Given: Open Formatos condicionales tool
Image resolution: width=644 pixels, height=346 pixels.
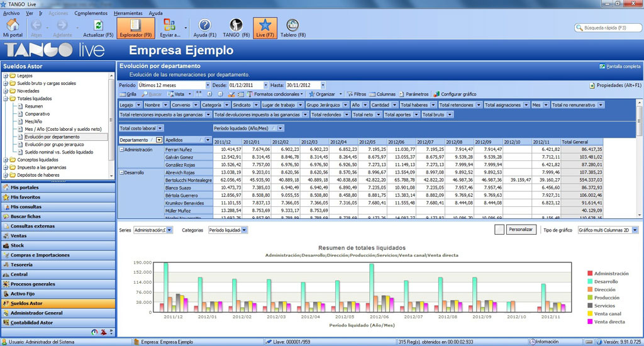Looking at the screenshot, I should [x=275, y=94].
